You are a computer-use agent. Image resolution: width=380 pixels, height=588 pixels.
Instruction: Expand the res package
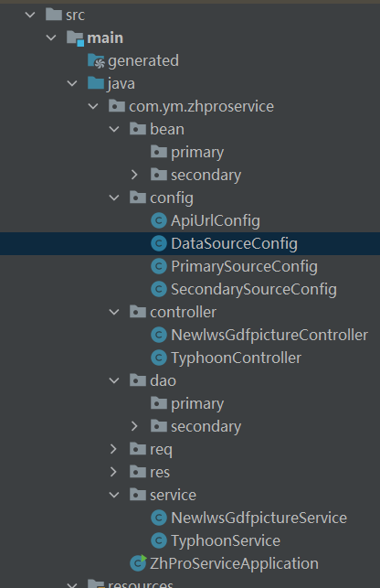(x=113, y=472)
